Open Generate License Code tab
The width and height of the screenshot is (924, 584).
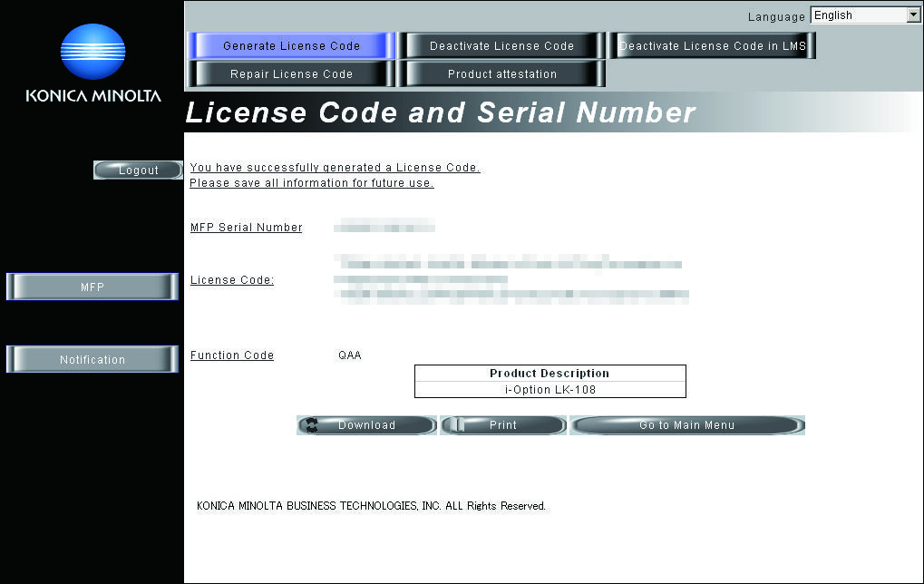pyautogui.click(x=291, y=46)
